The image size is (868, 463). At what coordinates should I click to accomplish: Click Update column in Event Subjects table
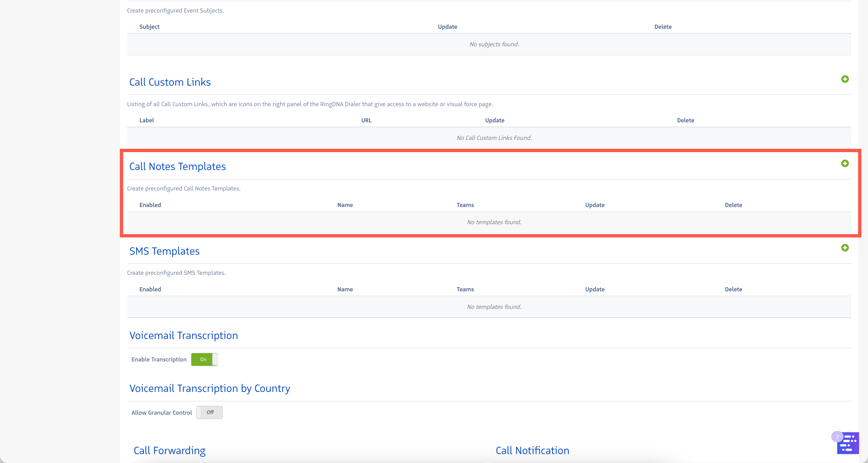(x=448, y=26)
